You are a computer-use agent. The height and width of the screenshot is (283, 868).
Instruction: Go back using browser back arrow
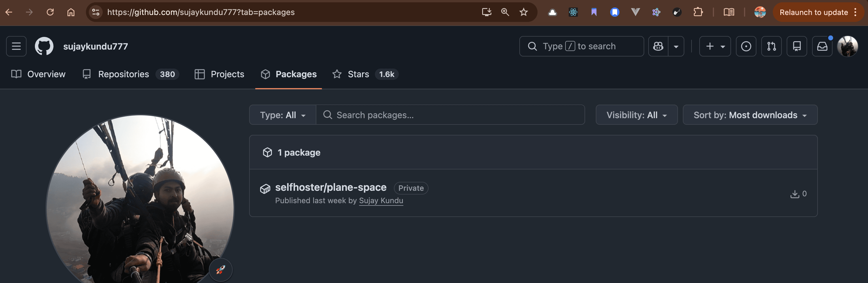(x=9, y=12)
